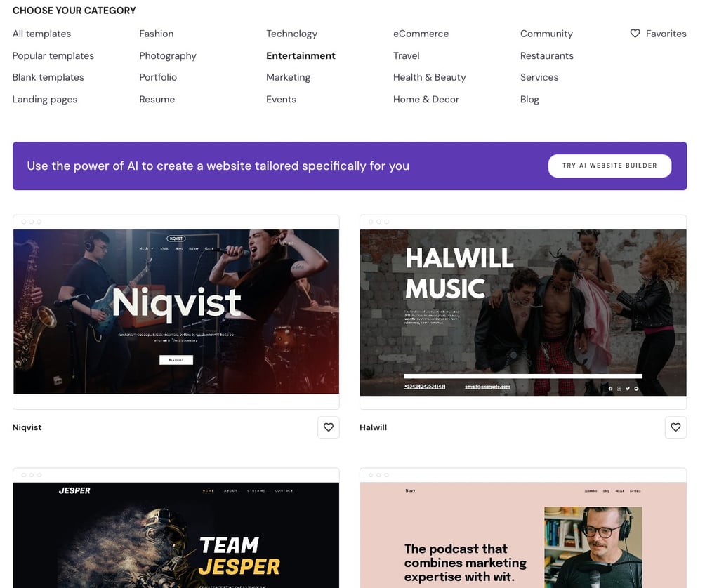Screen dimensions: 719x588
Task: Open the Halwill Music template preview image
Action: (523, 312)
